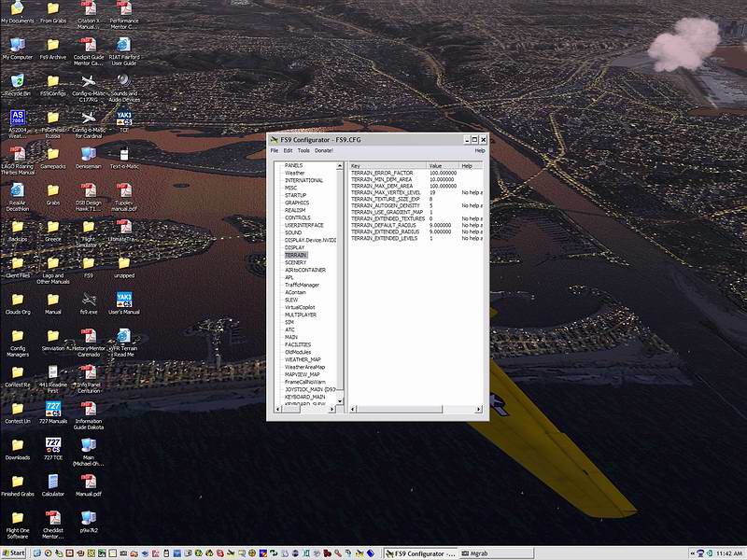
Task: Select the TERRAIN_AUTOGEN_DENSITY row
Action: [387, 205]
